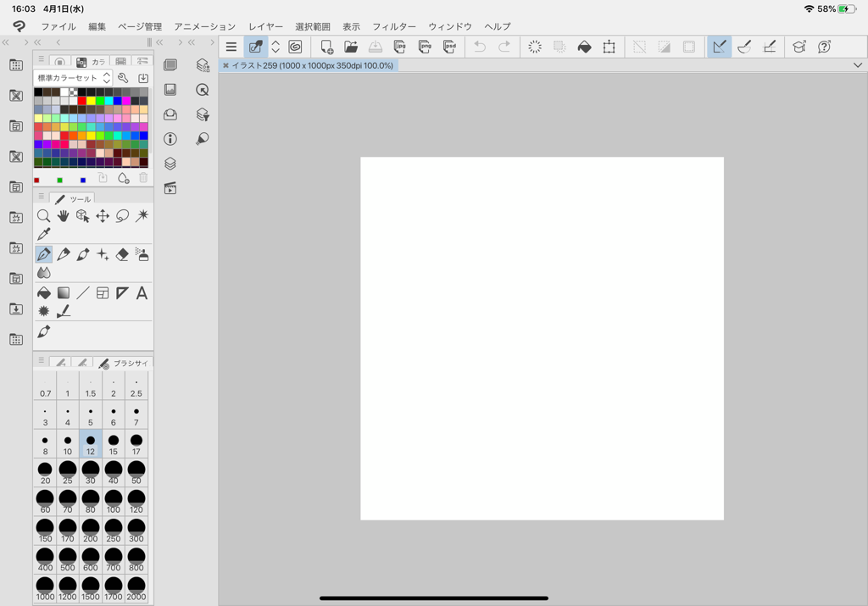The width and height of the screenshot is (868, 606).
Task: Select the Pencil tool
Action: [x=63, y=254]
